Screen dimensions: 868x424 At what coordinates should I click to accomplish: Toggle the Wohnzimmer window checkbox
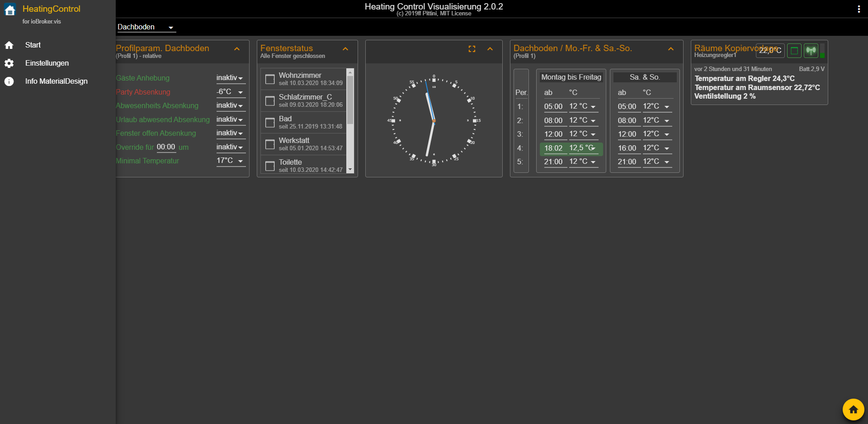point(270,79)
